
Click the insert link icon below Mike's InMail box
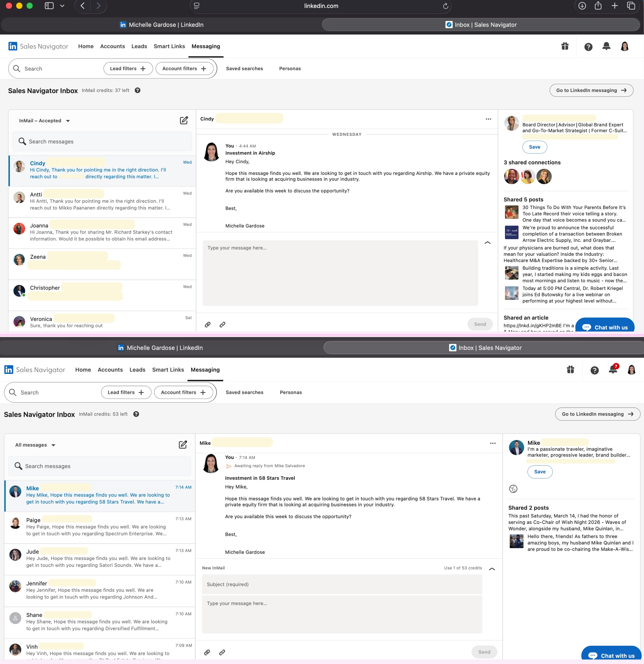222,652
